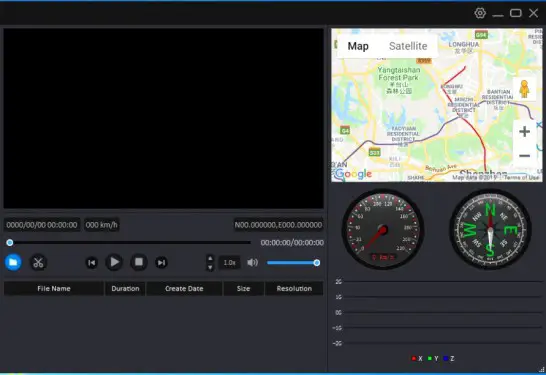Sort the list by Resolution column
The height and width of the screenshot is (375, 546).
tap(294, 288)
